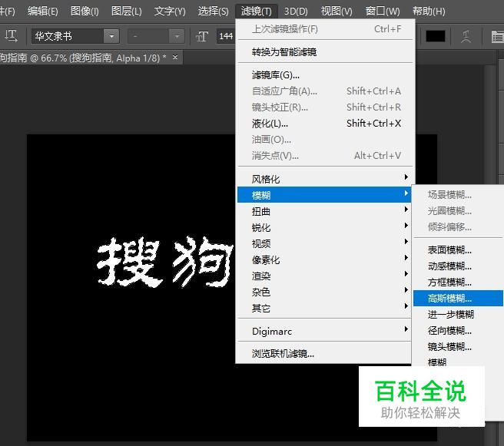The image size is (504, 446).
Task: Choose 转换为智能滤镜 from the filter menu
Action: (325, 51)
